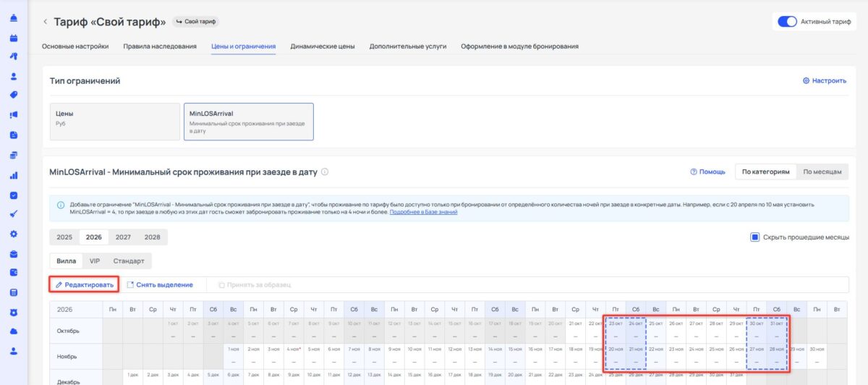Viewport: 868px width, 385px height.
Task: Click the 4 ноя calendar cell
Action: (294, 356)
